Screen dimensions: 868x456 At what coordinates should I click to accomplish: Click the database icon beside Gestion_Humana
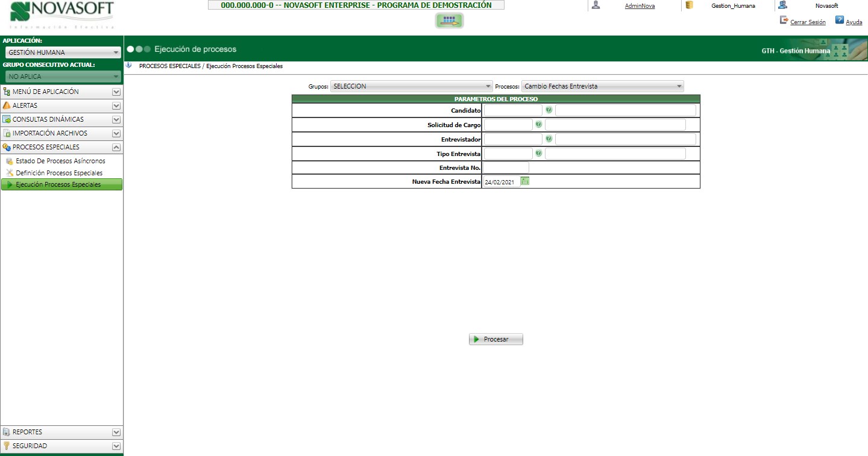(689, 5)
